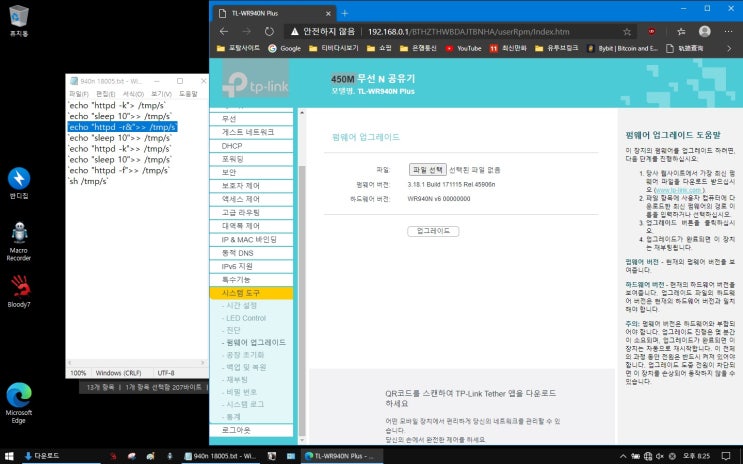Open Edge settings and more menu

point(728,32)
